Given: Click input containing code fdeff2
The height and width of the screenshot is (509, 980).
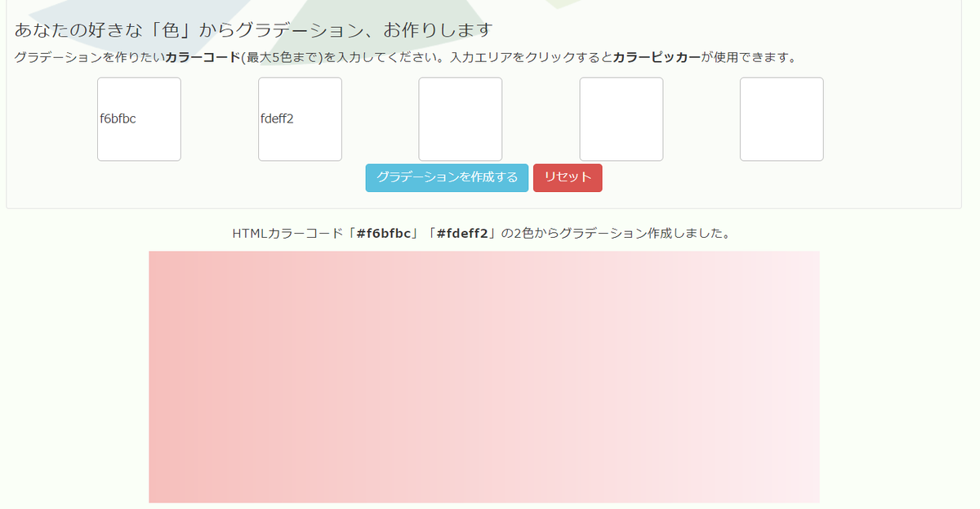Looking at the screenshot, I should (x=300, y=118).
